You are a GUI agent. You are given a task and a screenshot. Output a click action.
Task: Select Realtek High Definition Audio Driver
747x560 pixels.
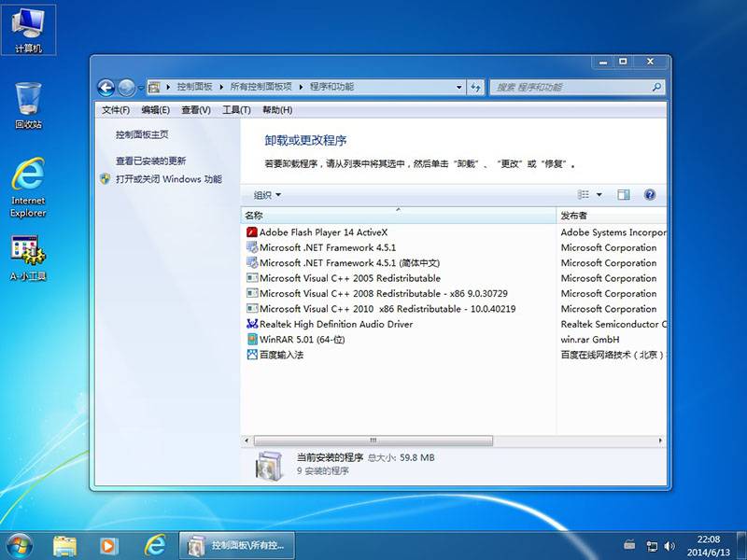click(x=336, y=324)
